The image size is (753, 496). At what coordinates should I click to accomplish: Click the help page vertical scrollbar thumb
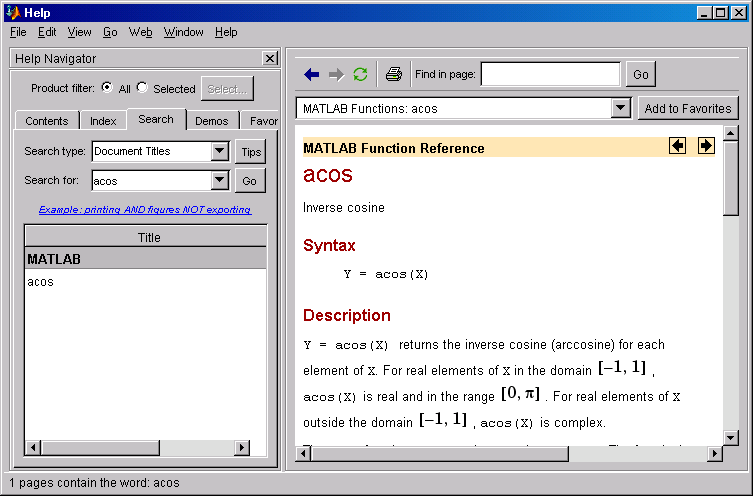[x=730, y=179]
